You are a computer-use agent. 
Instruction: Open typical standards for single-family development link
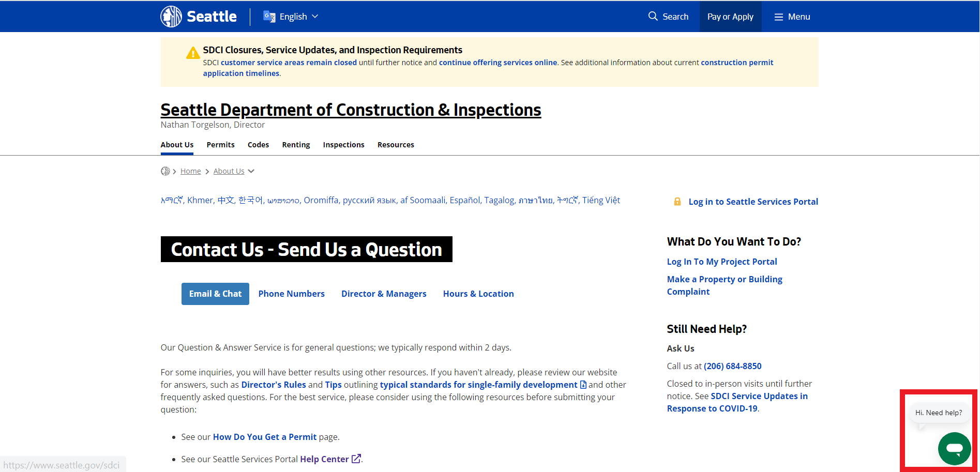pos(478,385)
